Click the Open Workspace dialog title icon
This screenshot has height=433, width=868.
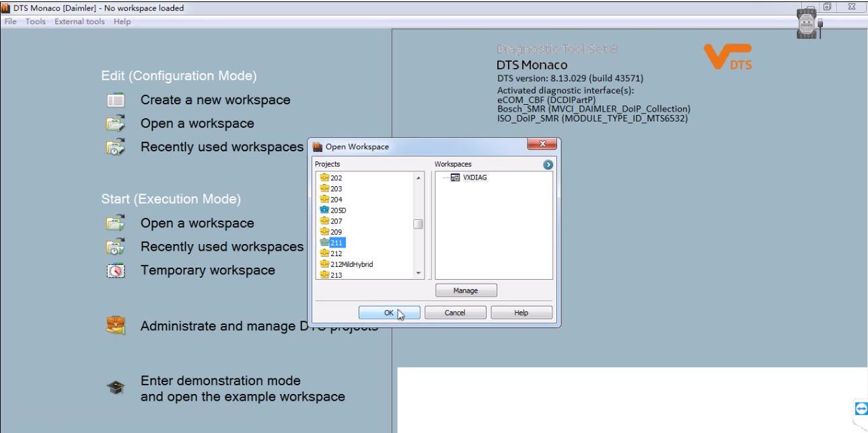pyautogui.click(x=318, y=147)
